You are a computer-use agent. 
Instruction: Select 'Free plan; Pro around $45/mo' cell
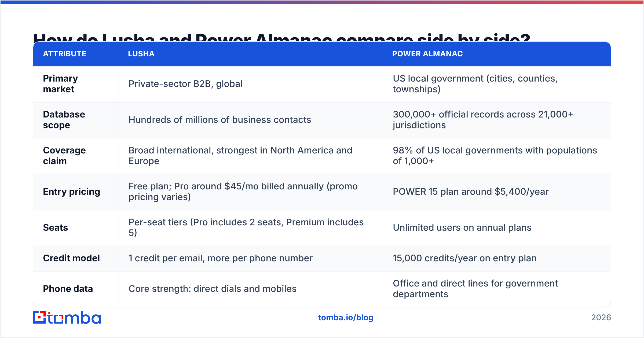(251, 192)
